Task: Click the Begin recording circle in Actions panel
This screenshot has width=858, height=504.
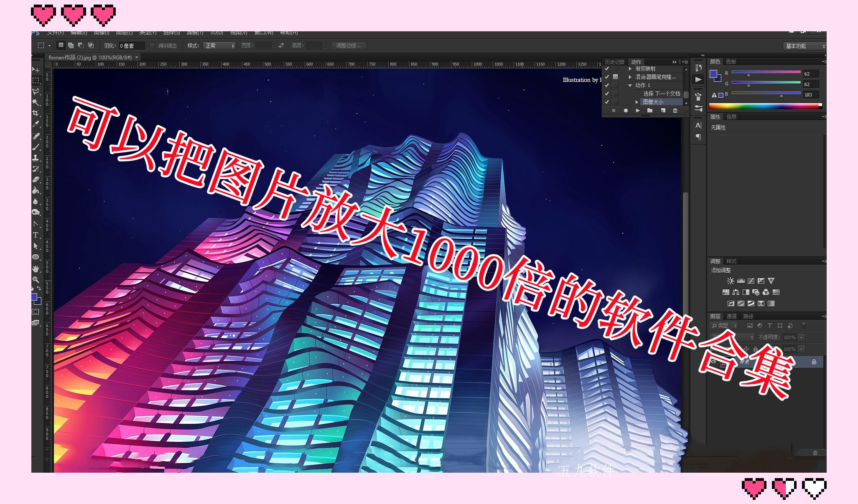Action: point(626,111)
